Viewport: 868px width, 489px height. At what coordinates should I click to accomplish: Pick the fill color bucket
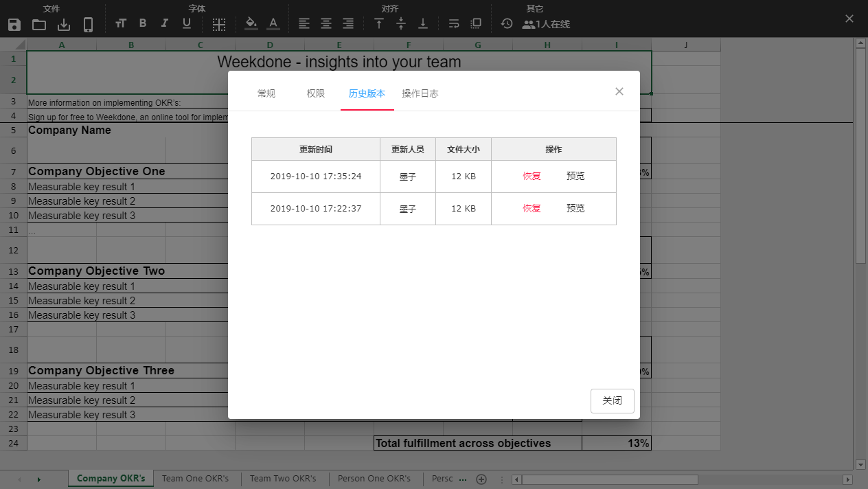(251, 23)
